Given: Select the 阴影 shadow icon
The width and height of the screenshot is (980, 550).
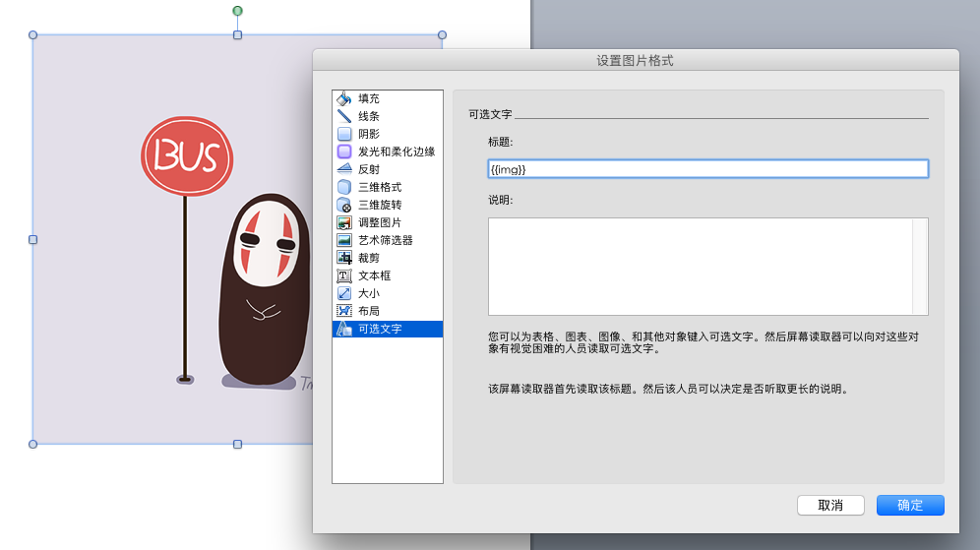Looking at the screenshot, I should pos(344,134).
